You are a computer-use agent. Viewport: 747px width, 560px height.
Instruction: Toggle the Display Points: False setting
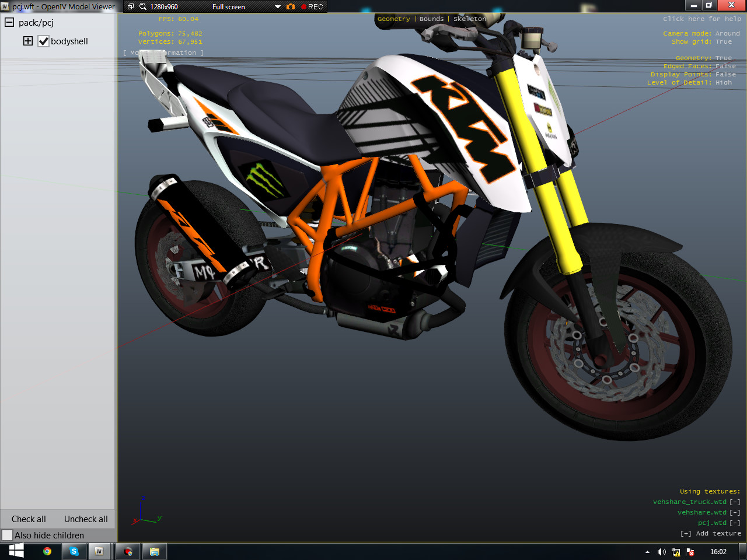click(693, 75)
